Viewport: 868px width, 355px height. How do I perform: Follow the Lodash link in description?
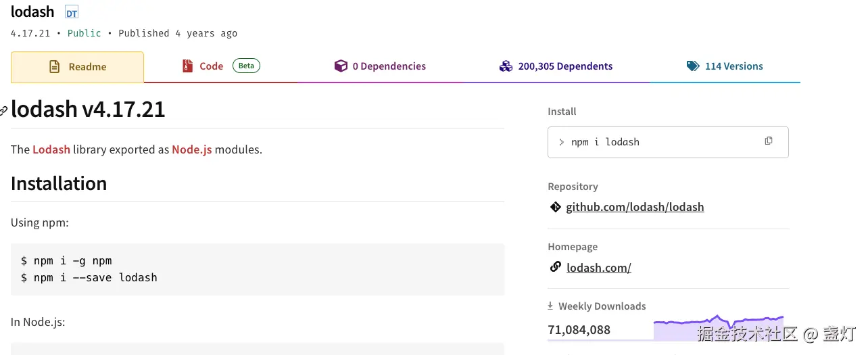pyautogui.click(x=51, y=149)
